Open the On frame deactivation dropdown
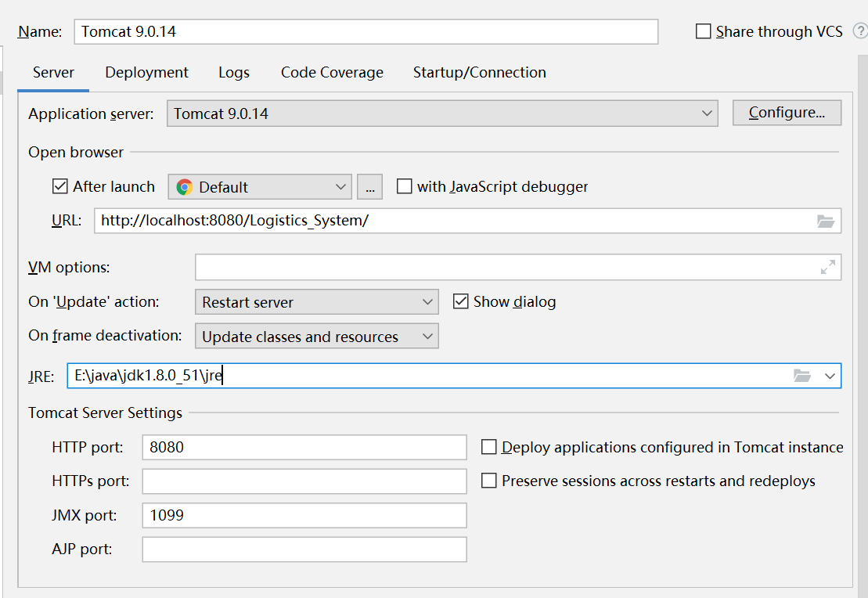The image size is (868, 598). click(317, 336)
